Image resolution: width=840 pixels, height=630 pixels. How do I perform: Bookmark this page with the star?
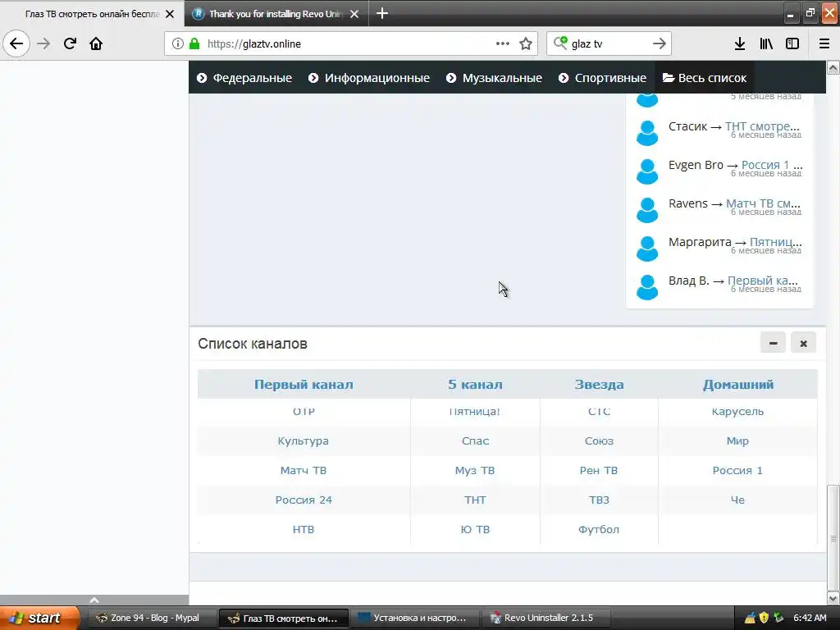(526, 43)
